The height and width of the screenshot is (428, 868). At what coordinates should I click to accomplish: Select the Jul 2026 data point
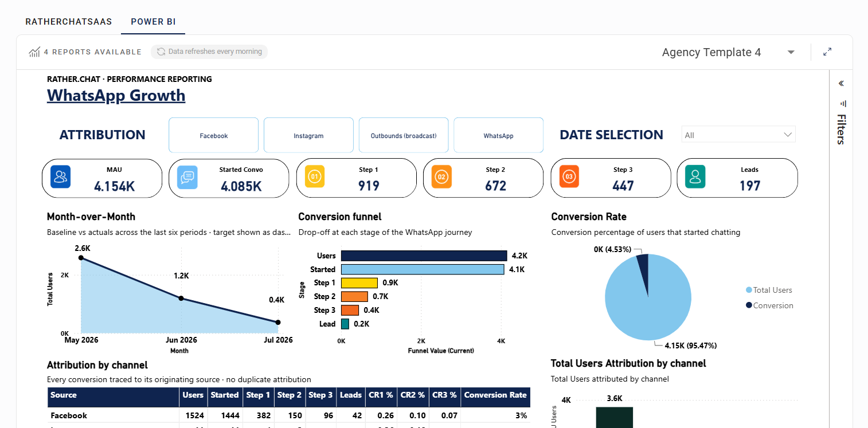[278, 322]
